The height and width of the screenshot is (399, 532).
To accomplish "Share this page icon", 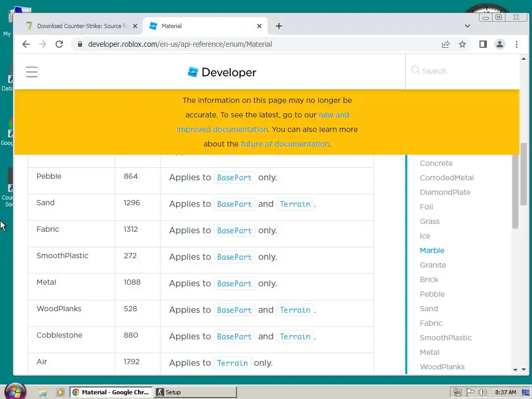I will 445,44.
